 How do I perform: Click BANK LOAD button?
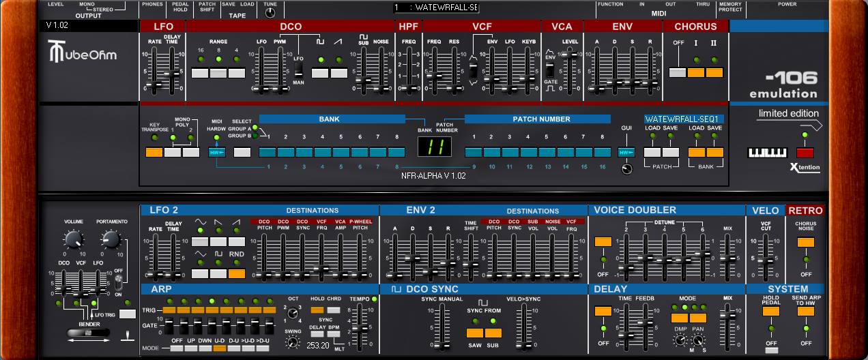(696, 152)
